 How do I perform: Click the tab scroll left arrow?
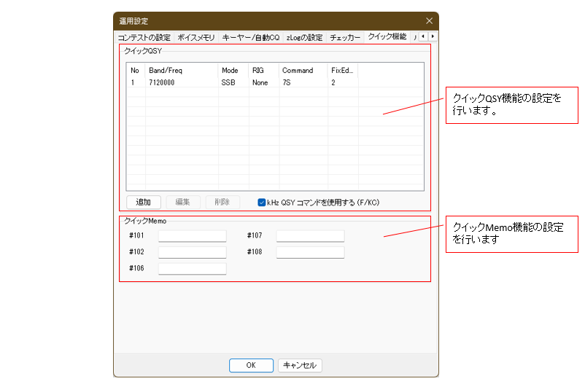(423, 36)
